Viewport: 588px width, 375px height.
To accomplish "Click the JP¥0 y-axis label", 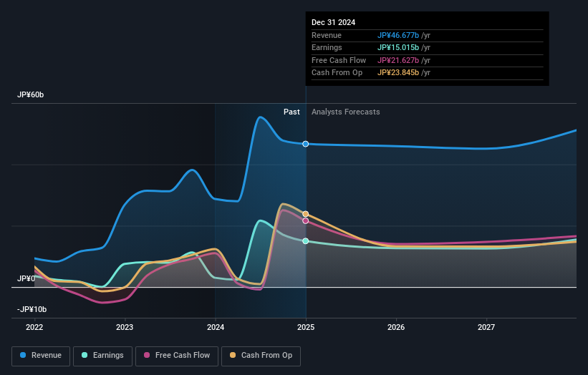I will [26, 278].
